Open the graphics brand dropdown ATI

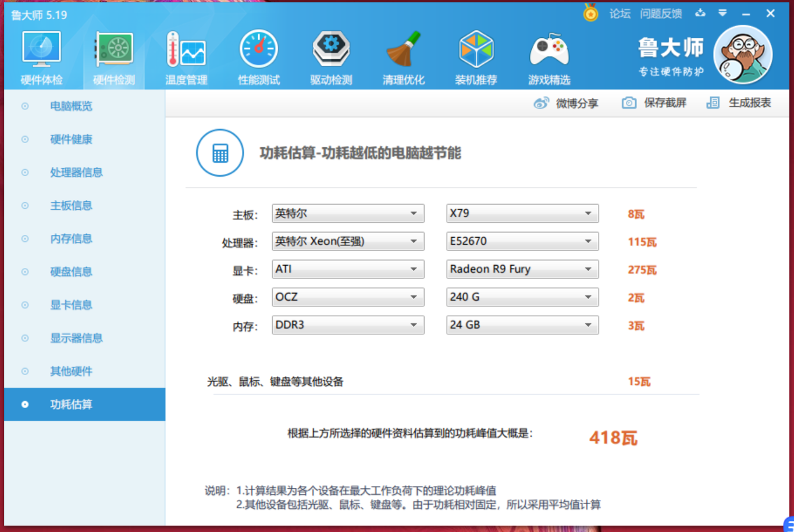pos(348,269)
